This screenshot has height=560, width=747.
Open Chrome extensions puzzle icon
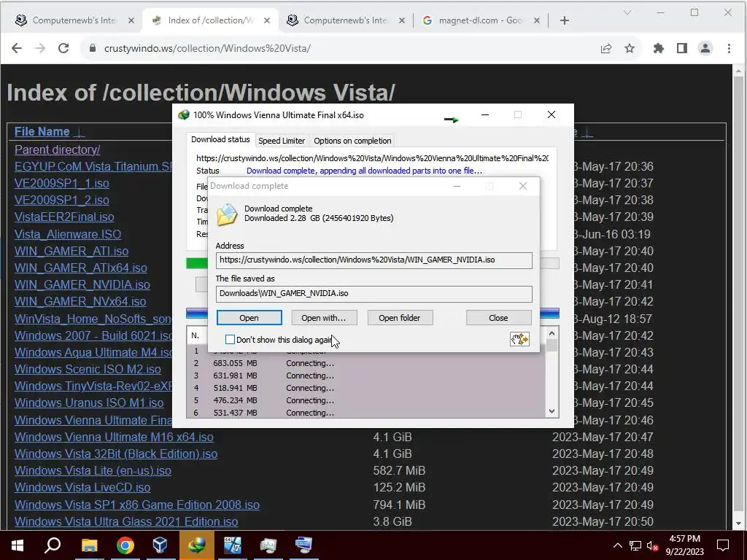659,48
